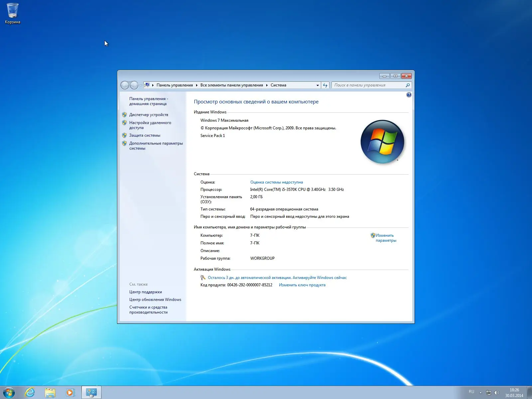Click the Refresh button beside the address bar

325,85
